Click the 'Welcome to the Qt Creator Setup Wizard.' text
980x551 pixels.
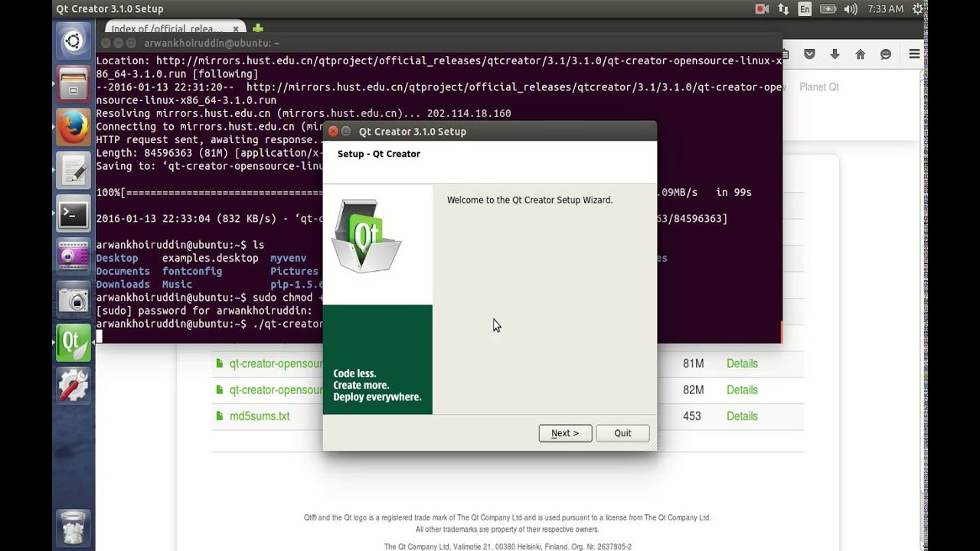click(x=530, y=200)
